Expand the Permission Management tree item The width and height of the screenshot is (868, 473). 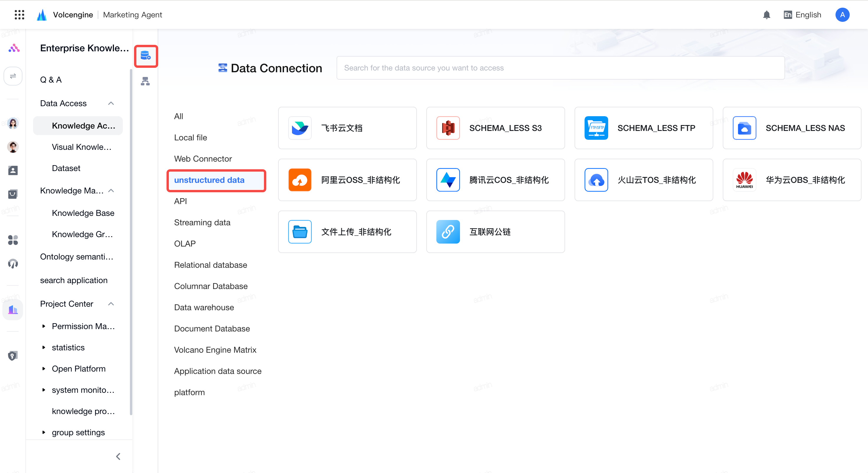point(44,326)
